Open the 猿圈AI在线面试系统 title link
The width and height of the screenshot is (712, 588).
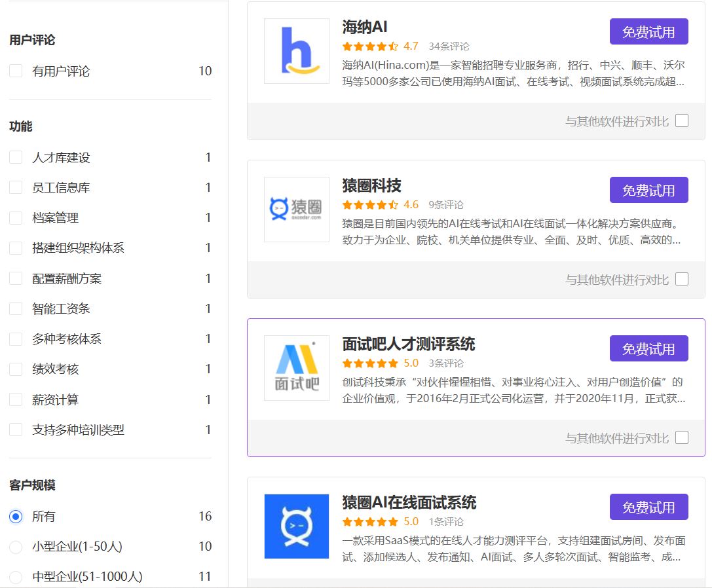(x=409, y=503)
